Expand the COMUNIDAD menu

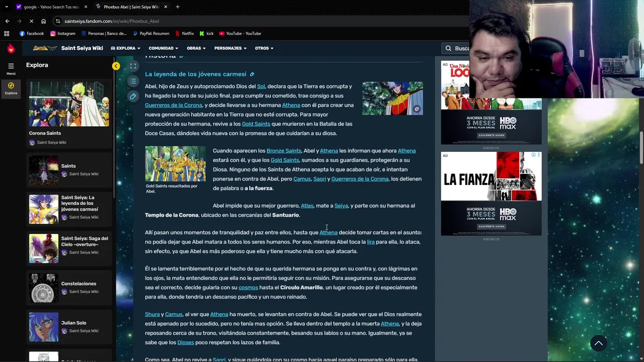coord(163,48)
